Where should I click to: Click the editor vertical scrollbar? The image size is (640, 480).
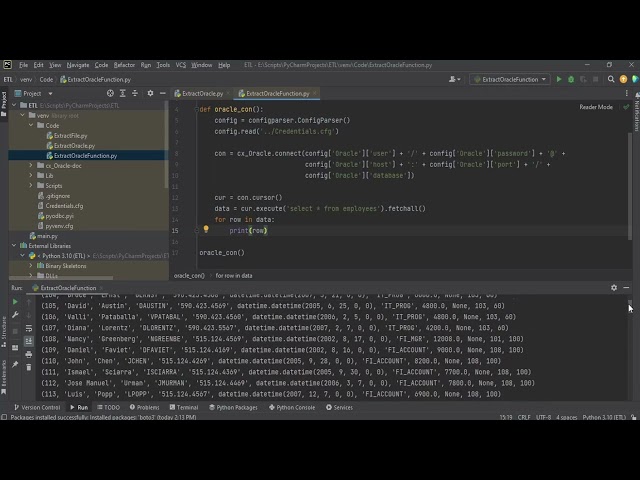tap(630, 184)
